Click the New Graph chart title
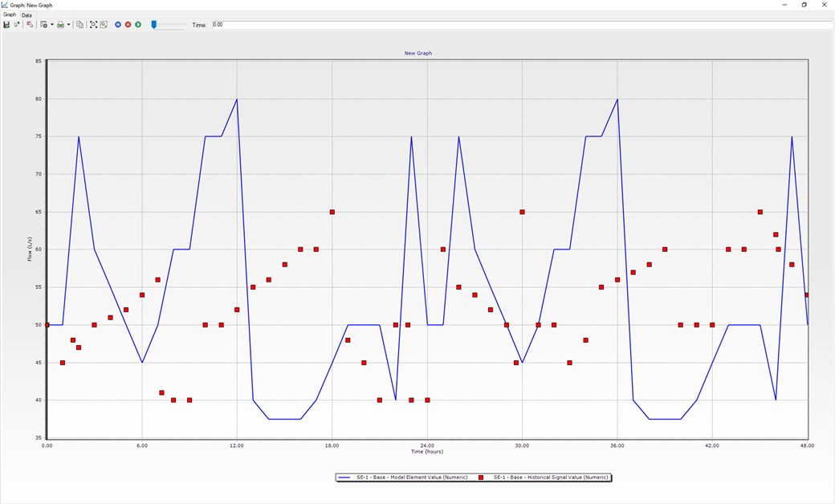The width and height of the screenshot is (835, 504). pos(417,53)
